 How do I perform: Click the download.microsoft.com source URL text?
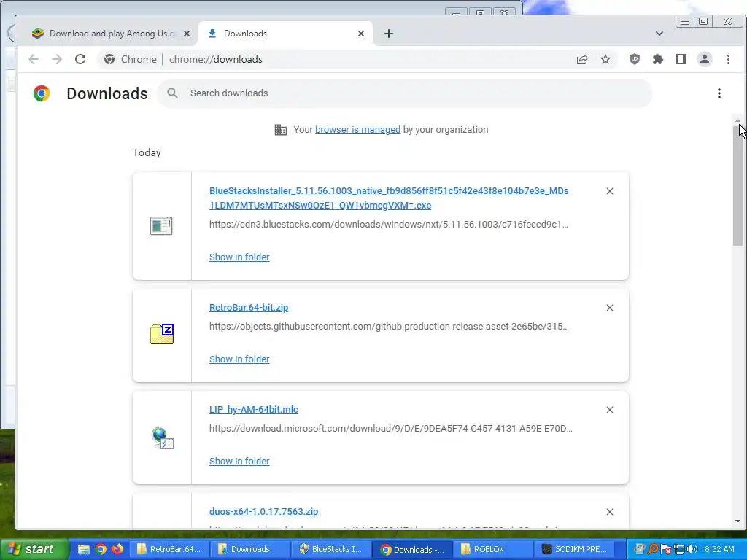pos(391,429)
